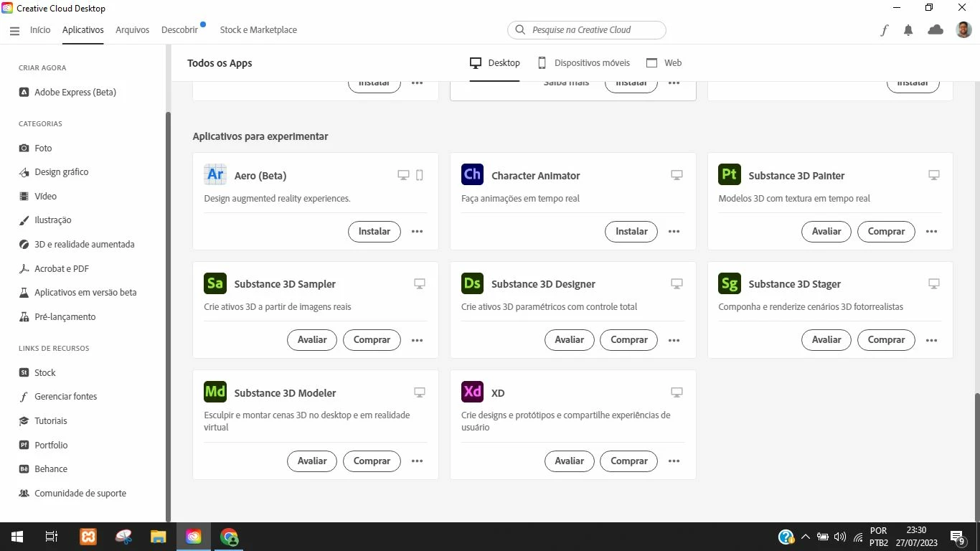Open more options for Substance 3D Designer
This screenshot has height=551, width=980.
pyautogui.click(x=674, y=340)
